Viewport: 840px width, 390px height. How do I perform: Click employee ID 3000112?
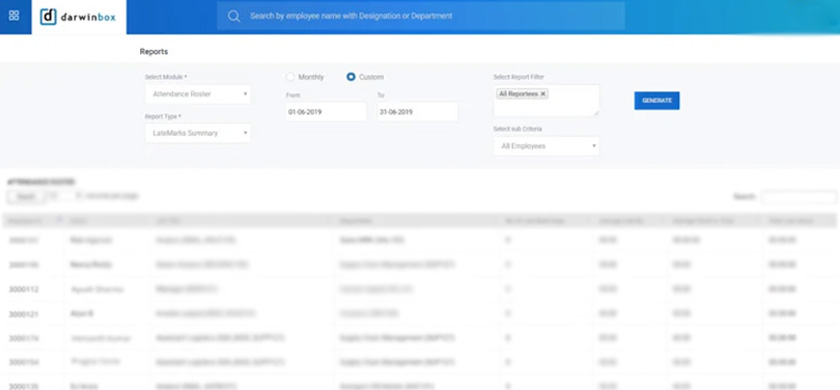24,289
